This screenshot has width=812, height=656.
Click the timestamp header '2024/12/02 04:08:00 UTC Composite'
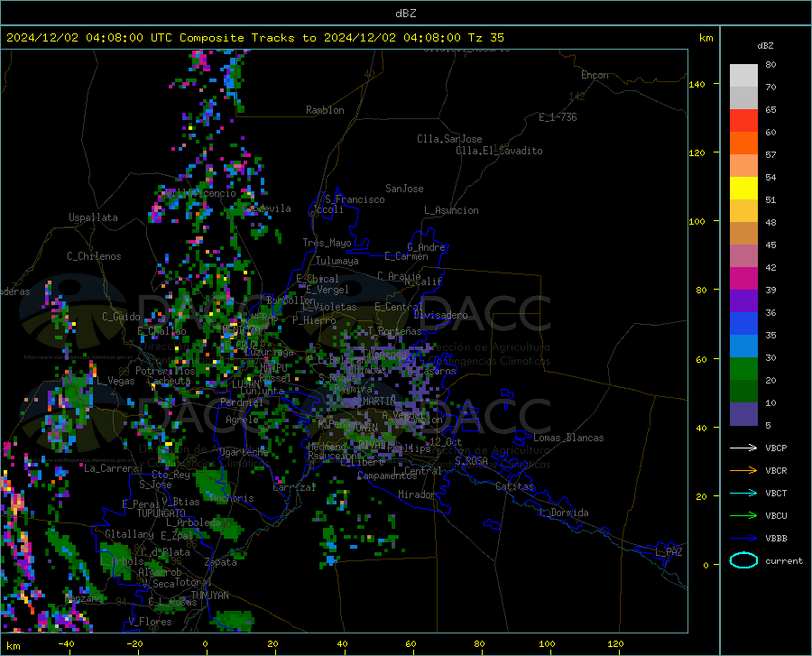tap(125, 38)
